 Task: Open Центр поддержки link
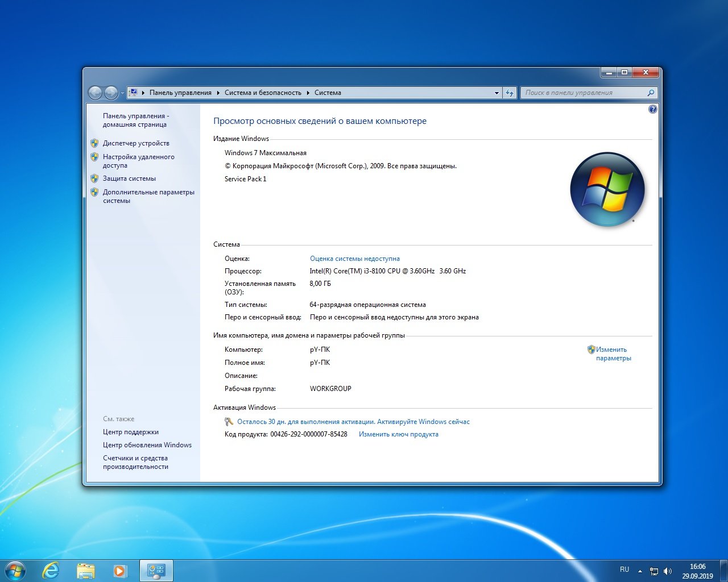tap(131, 432)
